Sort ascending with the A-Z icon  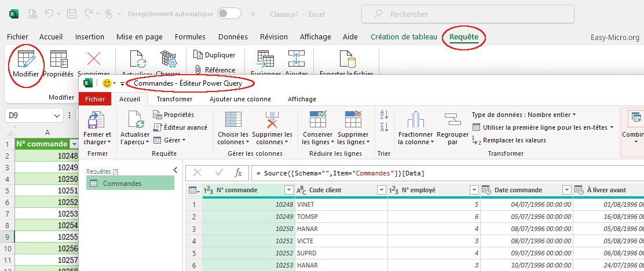385,115
